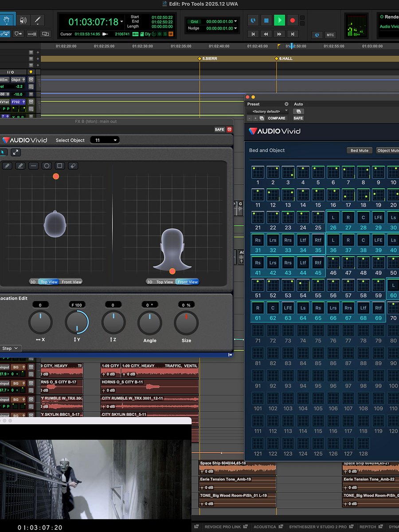Screen dimensions: 399x532
Task: Adjust the Size knob
Action: (186, 323)
